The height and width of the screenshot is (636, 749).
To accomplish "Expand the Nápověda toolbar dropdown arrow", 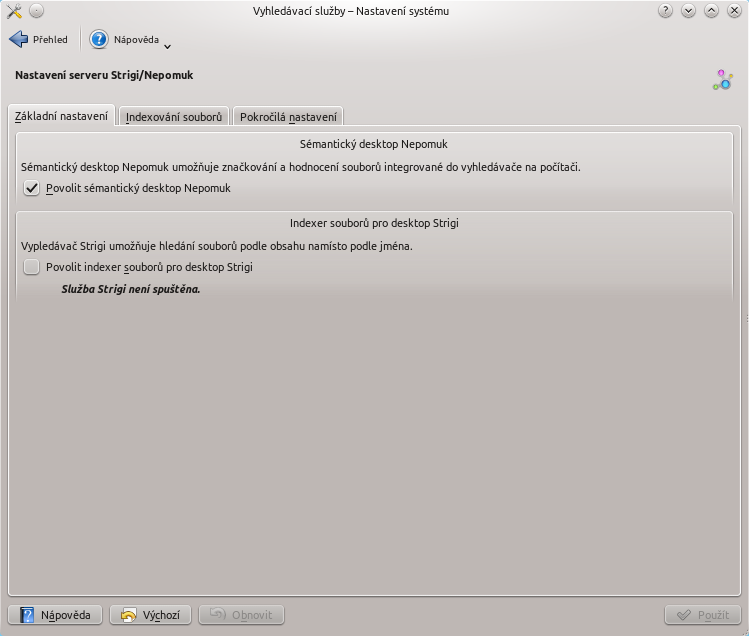I will tap(168, 46).
